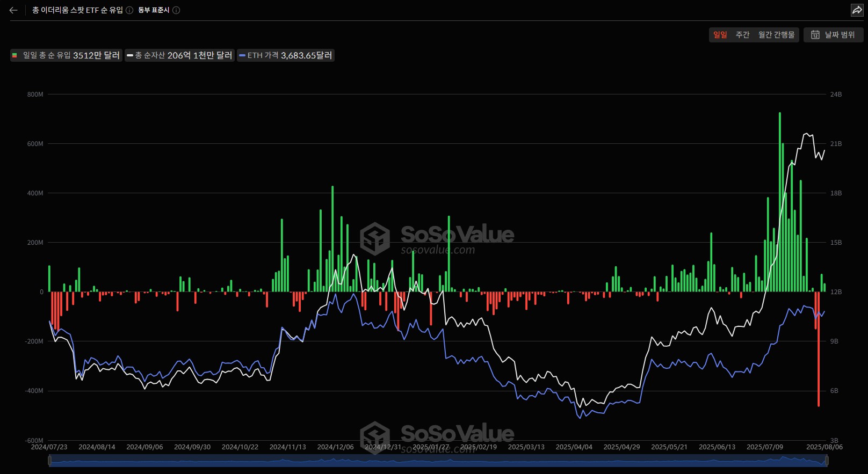
Task: Click the 15B right axis label
Action: 836,243
